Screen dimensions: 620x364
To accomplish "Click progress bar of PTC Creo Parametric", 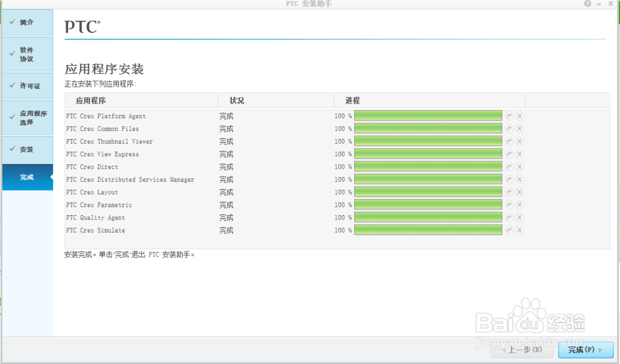I will pos(428,205).
